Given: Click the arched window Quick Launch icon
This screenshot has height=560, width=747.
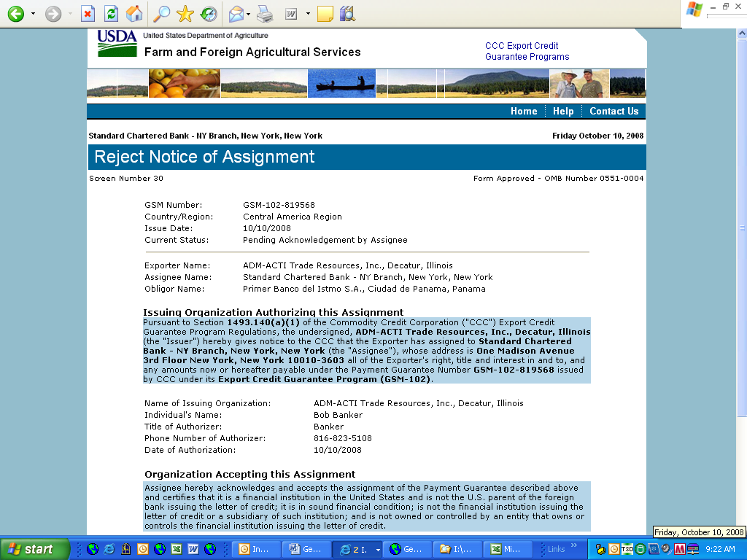Looking at the screenshot, I should pyautogui.click(x=125, y=549).
